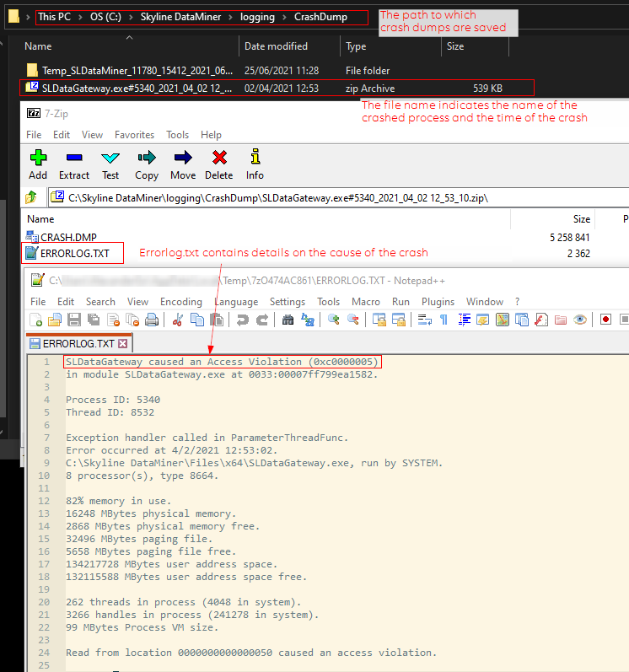Click the Undo arrow in Notepad++ toolbar
This screenshot has width=629, height=672.
point(243,320)
